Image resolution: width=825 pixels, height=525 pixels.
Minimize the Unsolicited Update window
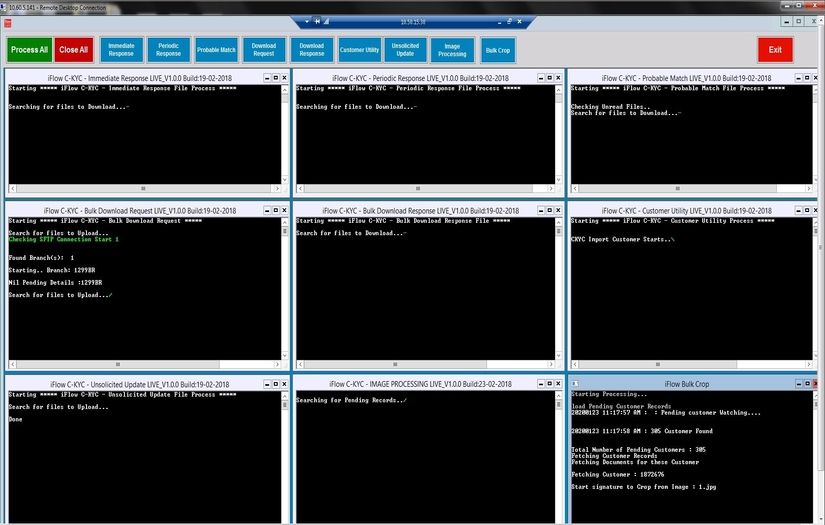pyautogui.click(x=267, y=384)
